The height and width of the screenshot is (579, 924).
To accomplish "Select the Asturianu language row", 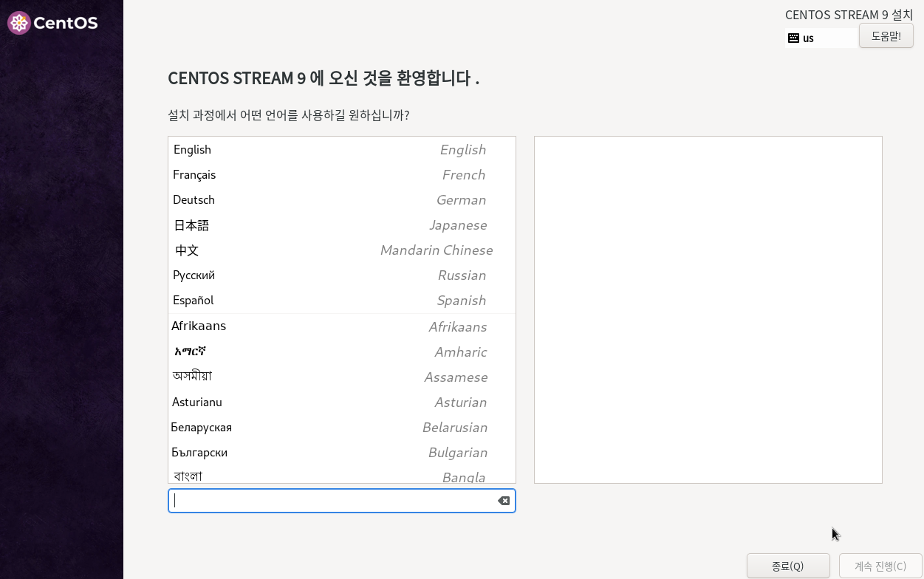I will click(x=341, y=402).
